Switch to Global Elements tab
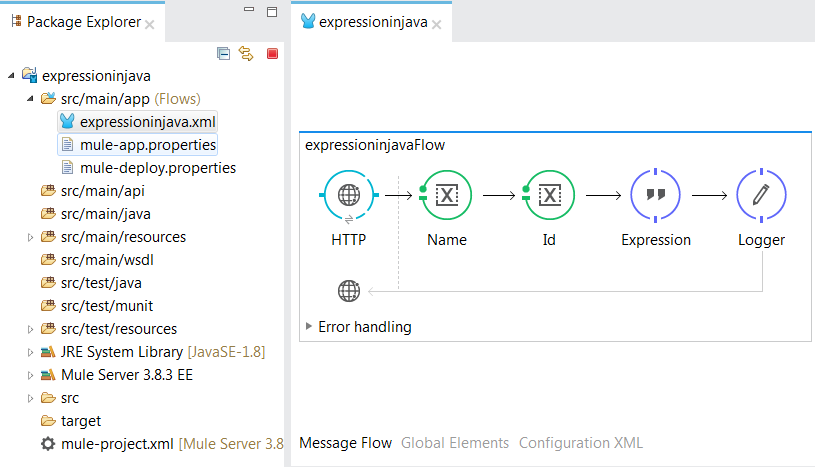Image resolution: width=815 pixels, height=467 pixels. click(454, 442)
